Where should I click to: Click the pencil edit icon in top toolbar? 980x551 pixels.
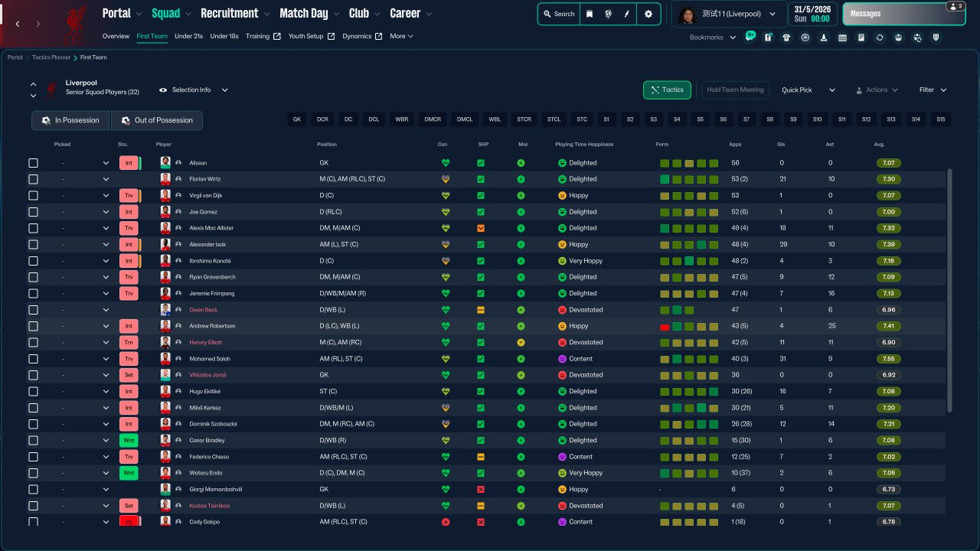coord(626,14)
